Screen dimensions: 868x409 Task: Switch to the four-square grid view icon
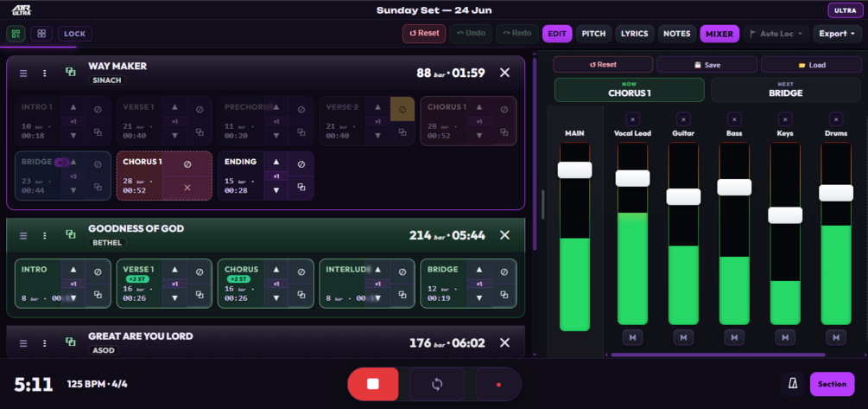(x=41, y=34)
